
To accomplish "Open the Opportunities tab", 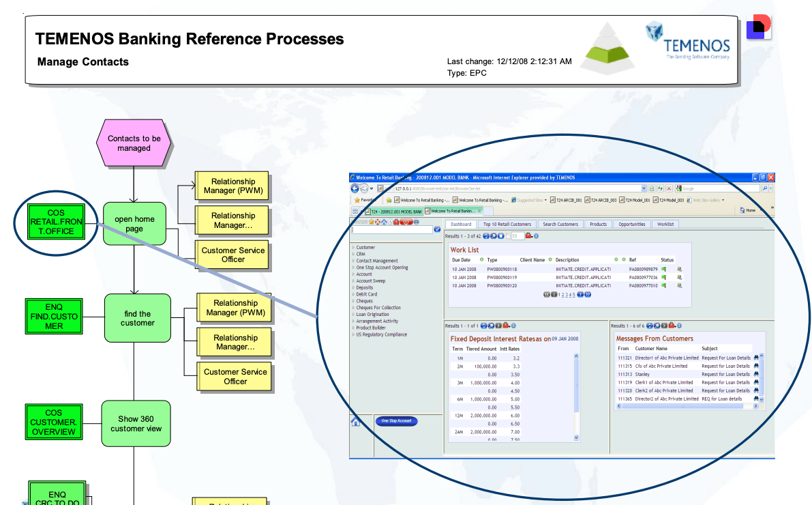I will pyautogui.click(x=632, y=224).
